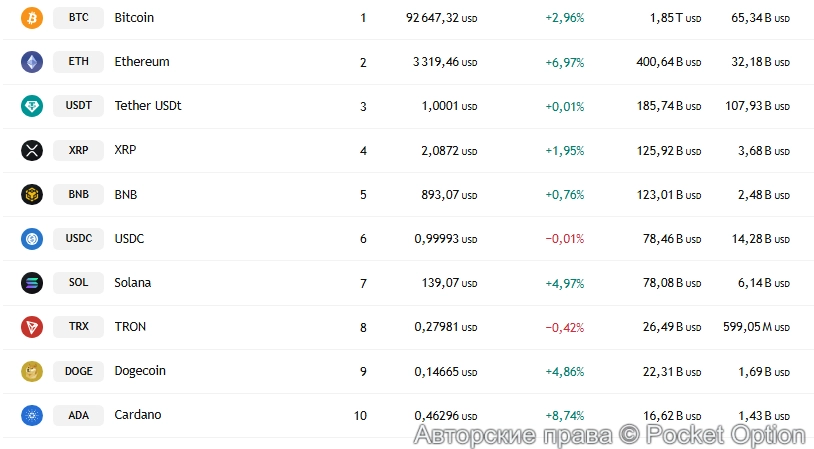
Task: Open the Bitcoin name link
Action: (x=134, y=18)
